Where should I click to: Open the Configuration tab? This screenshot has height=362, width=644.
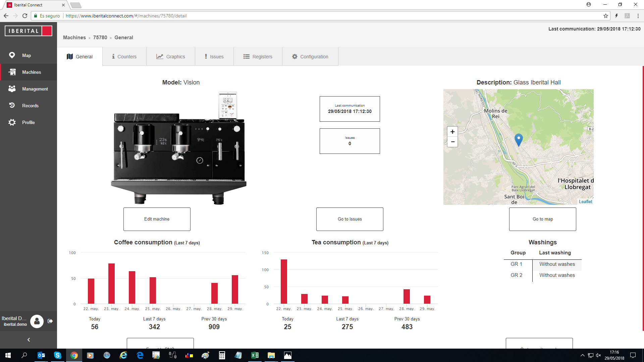click(310, 57)
